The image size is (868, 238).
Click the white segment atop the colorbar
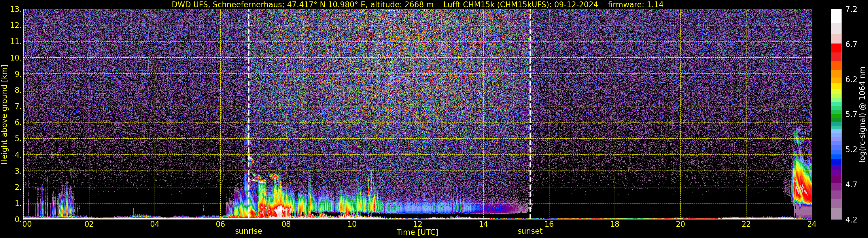(x=836, y=16)
